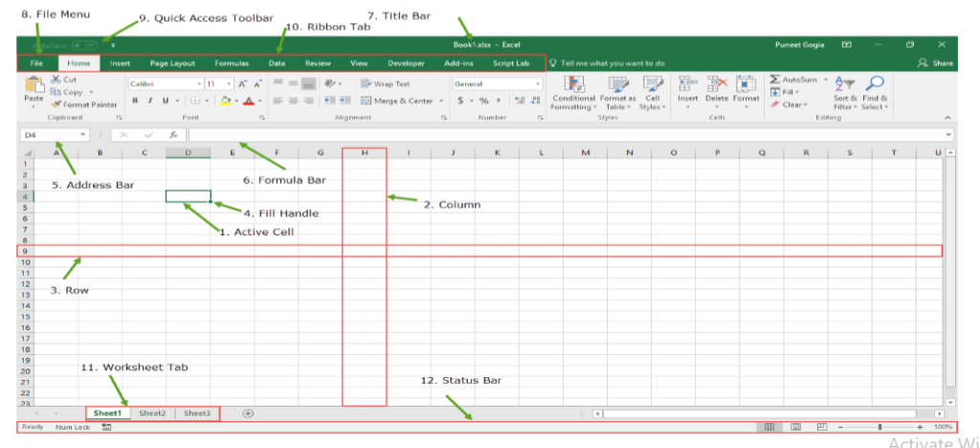Image resolution: width=980 pixels, height=448 pixels.
Task: Click Merge & Center
Action: (x=397, y=101)
